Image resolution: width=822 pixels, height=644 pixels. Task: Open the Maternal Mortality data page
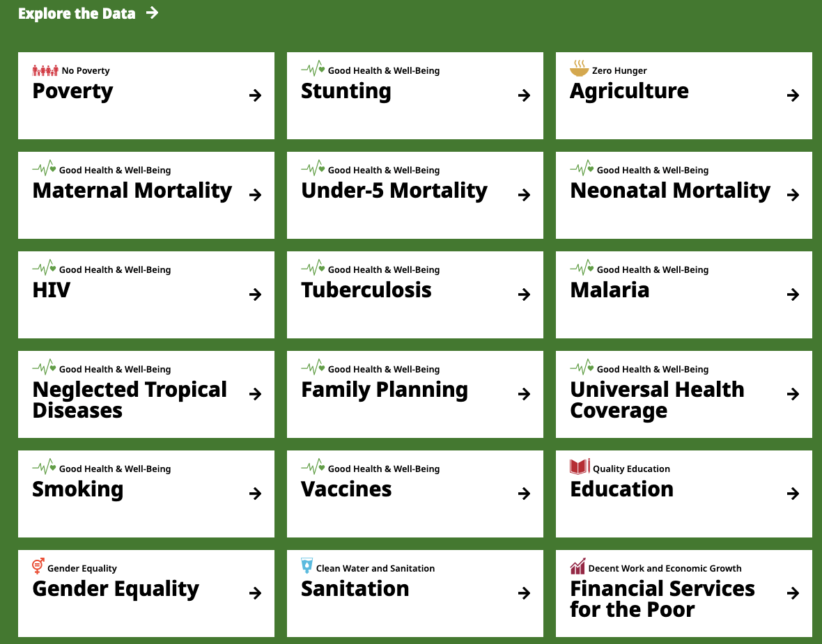tap(132, 191)
